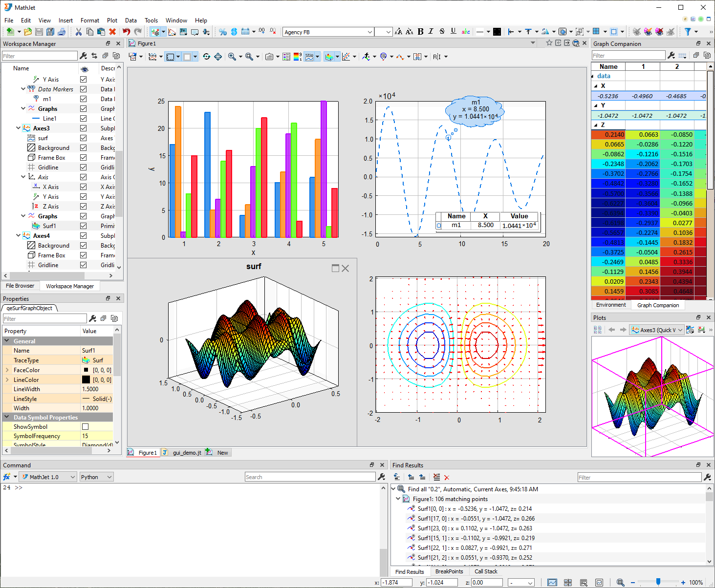This screenshot has height=588, width=715.
Task: Toggle the ShowSymbol checkbox in Properties
Action: (x=86, y=427)
